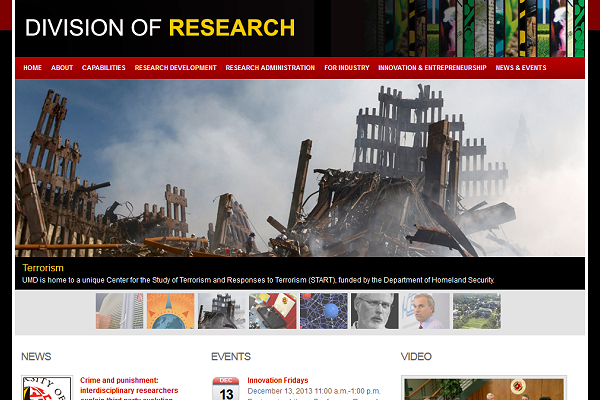Click the colorful stripes header banner image
Image resolution: width=600 pixels, height=400 pixels.
coord(474,28)
